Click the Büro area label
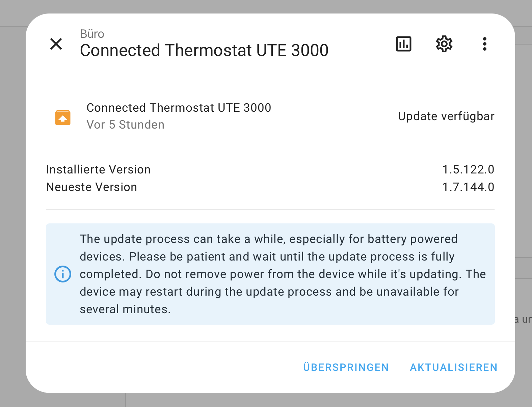This screenshot has height=407, width=532. pos(92,34)
